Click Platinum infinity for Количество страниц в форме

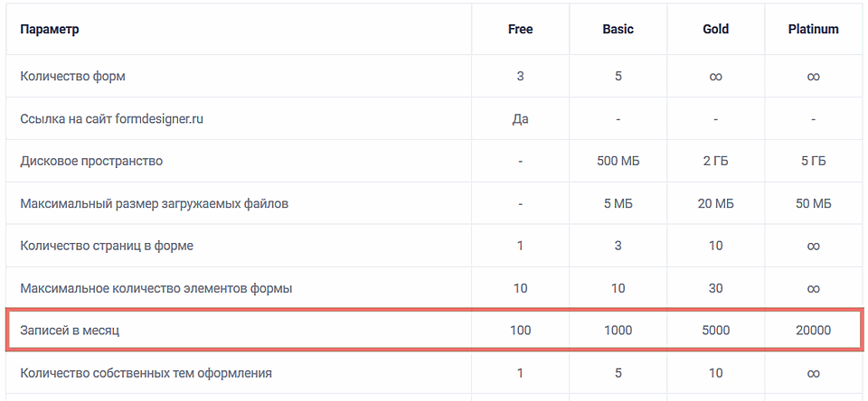point(813,246)
